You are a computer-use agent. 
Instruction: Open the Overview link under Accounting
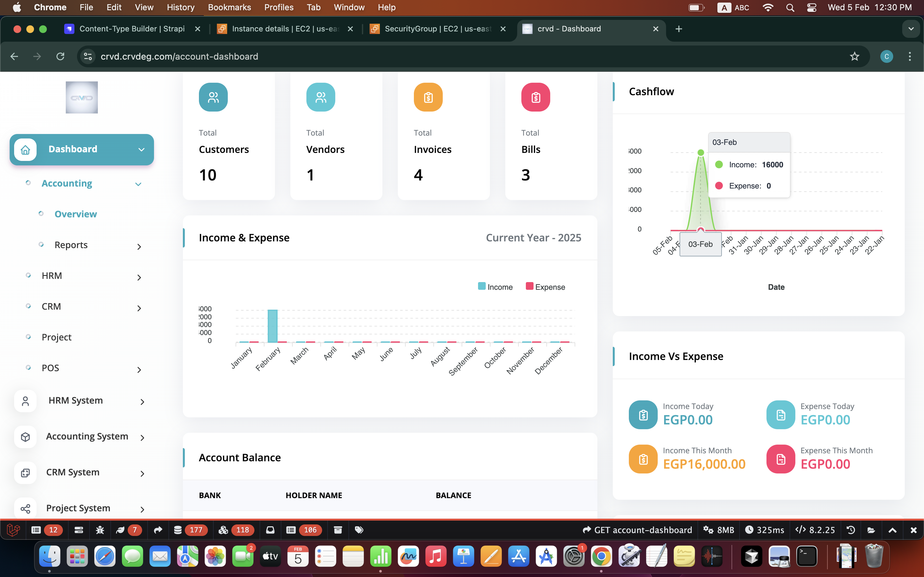click(x=76, y=214)
